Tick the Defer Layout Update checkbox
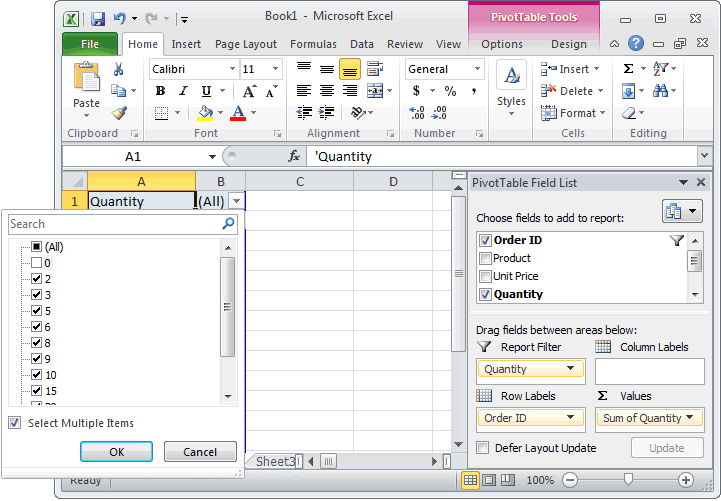721x501 pixels. coord(482,448)
